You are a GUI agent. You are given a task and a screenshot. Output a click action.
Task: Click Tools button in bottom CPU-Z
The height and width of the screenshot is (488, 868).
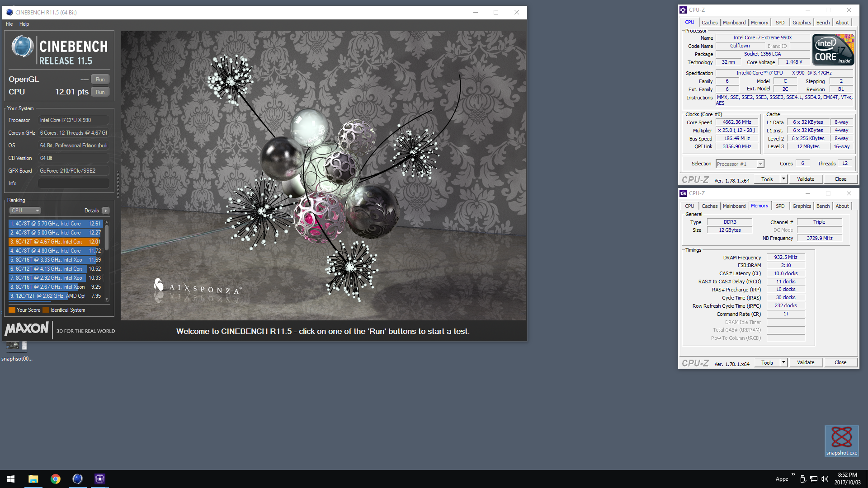pos(767,363)
